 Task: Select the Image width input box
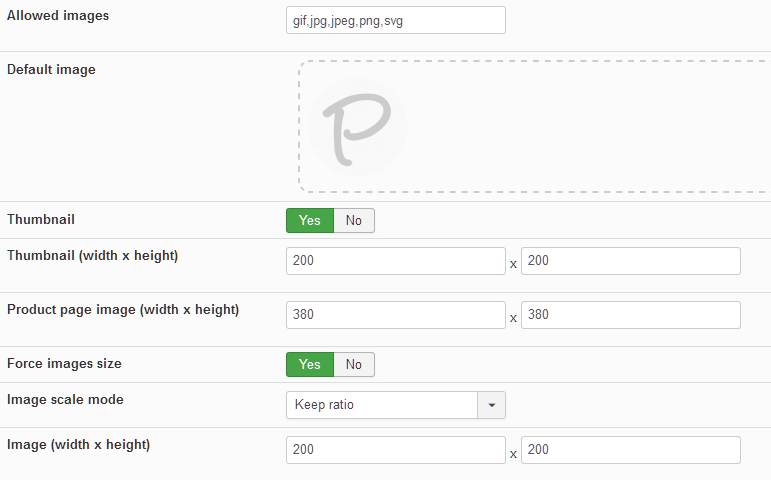coord(395,450)
